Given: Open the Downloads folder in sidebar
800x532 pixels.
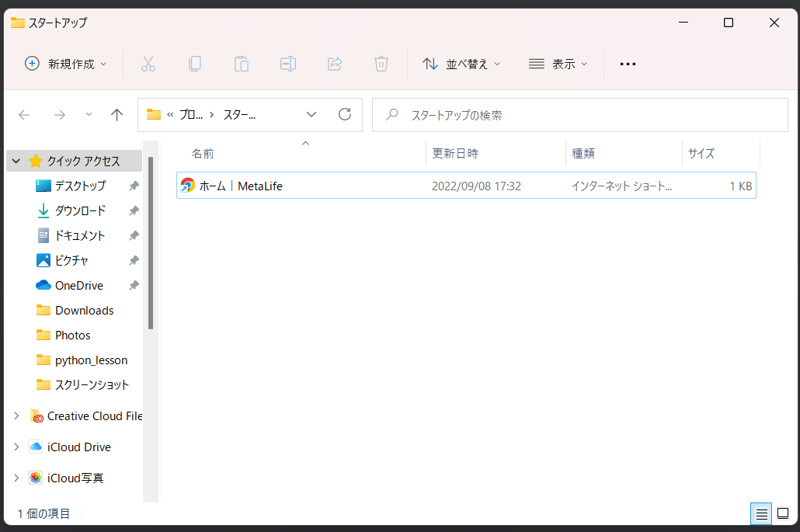Looking at the screenshot, I should [84, 311].
